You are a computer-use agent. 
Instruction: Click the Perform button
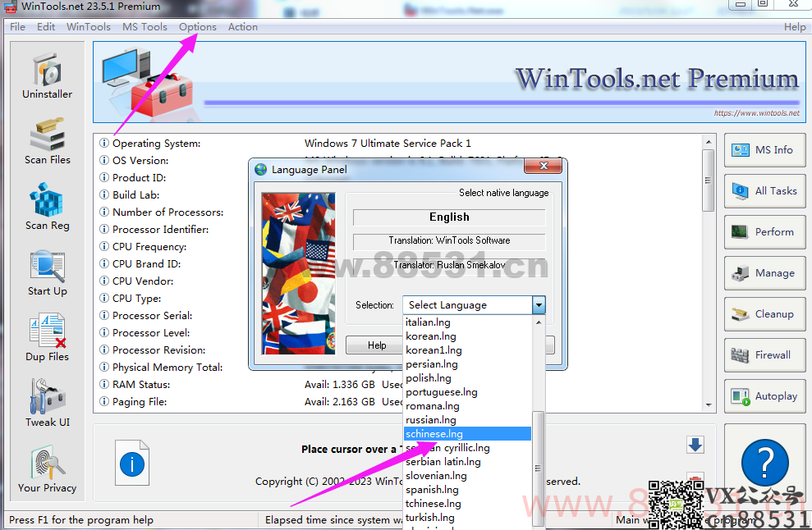tap(764, 232)
